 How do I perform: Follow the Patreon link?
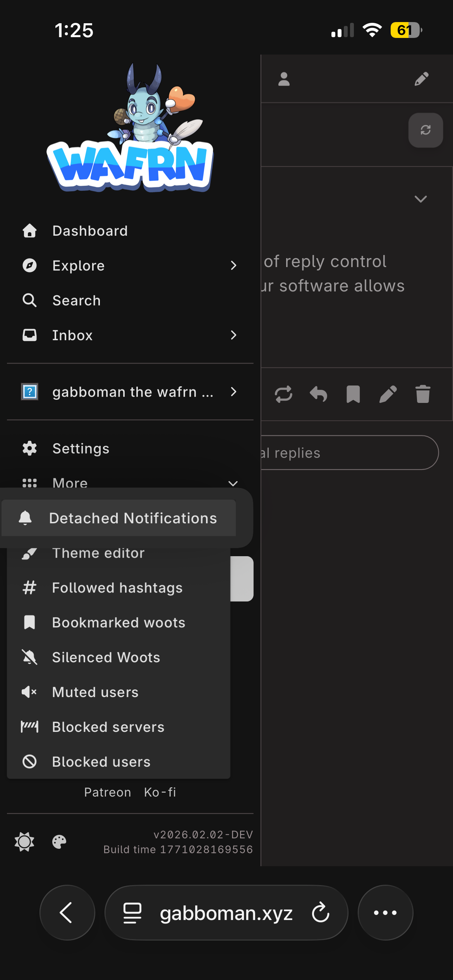(108, 792)
